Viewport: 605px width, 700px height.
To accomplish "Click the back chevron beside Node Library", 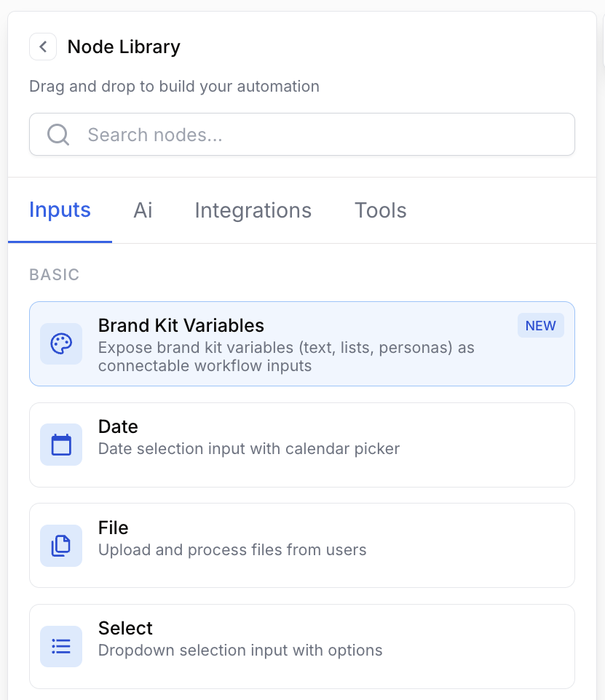I will pyautogui.click(x=43, y=47).
